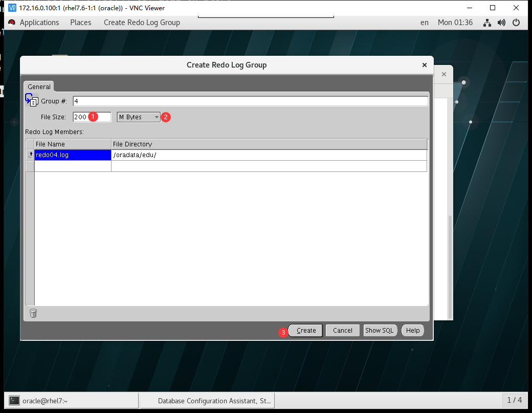Click the Red Hat logo next to Applications

12,23
